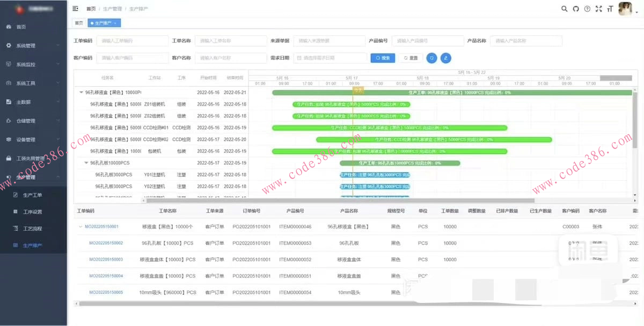644x326 pixels.
Task: Click the blue round refresh icon button
Action: (x=431, y=58)
